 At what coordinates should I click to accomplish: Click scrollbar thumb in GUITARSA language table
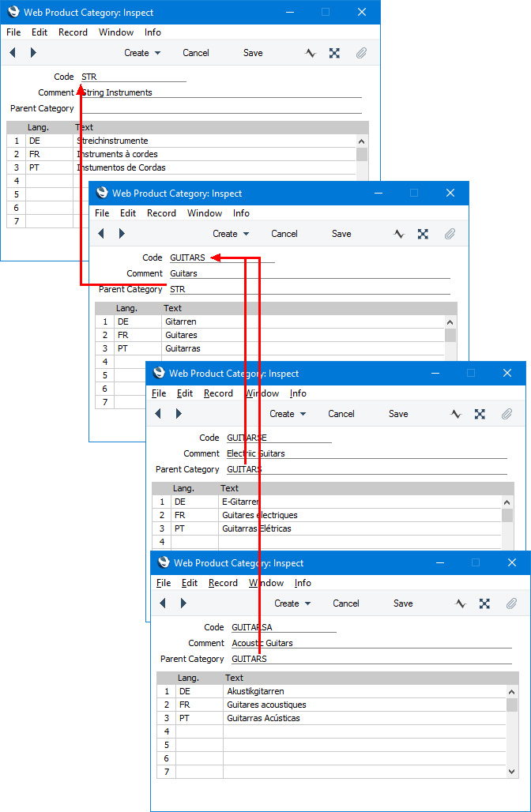(x=512, y=705)
